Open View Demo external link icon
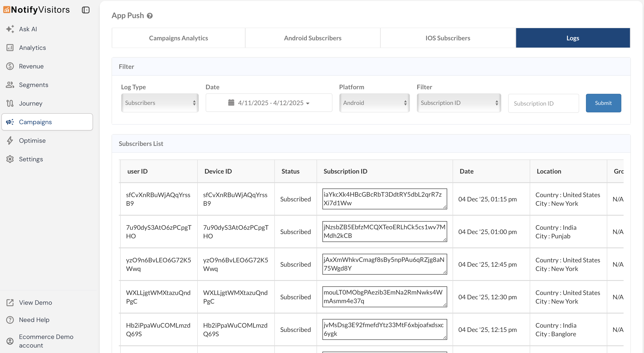644x353 pixels. click(10, 302)
